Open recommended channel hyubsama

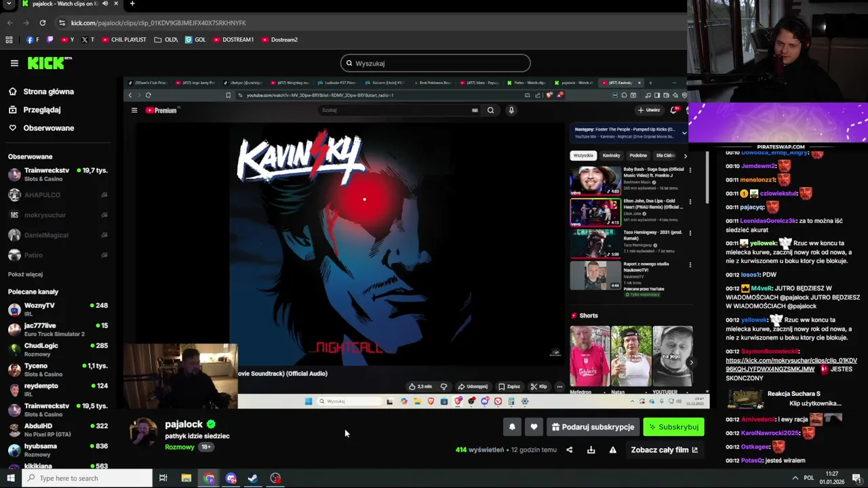[x=58, y=450]
